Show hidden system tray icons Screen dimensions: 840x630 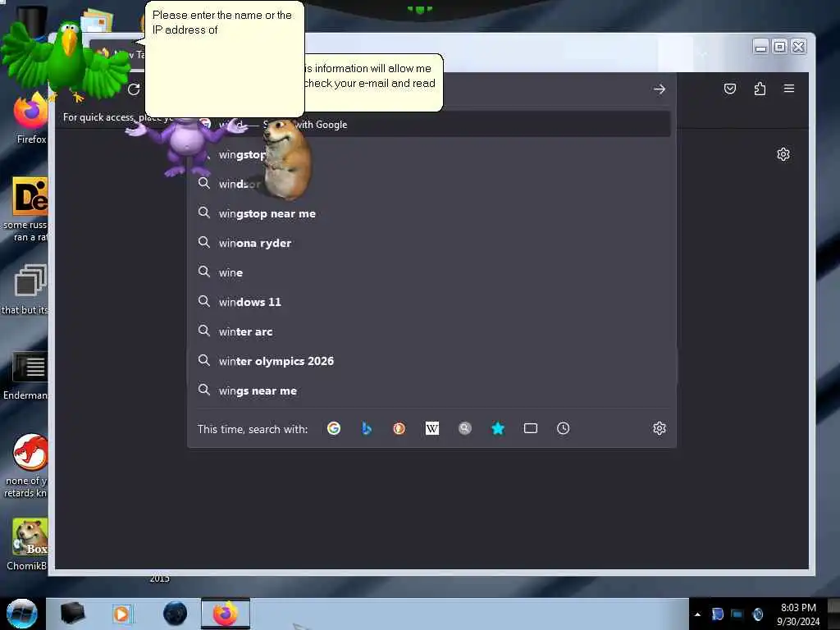[697, 614]
